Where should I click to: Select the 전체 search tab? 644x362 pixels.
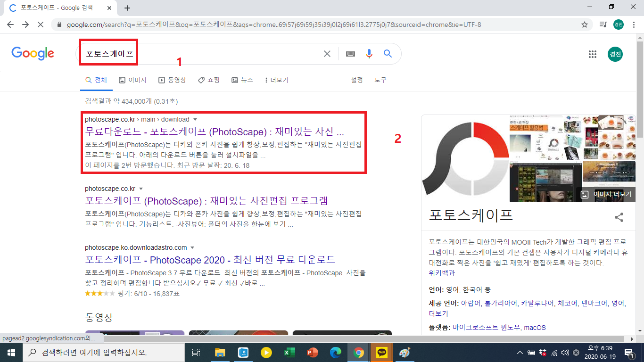(96, 80)
